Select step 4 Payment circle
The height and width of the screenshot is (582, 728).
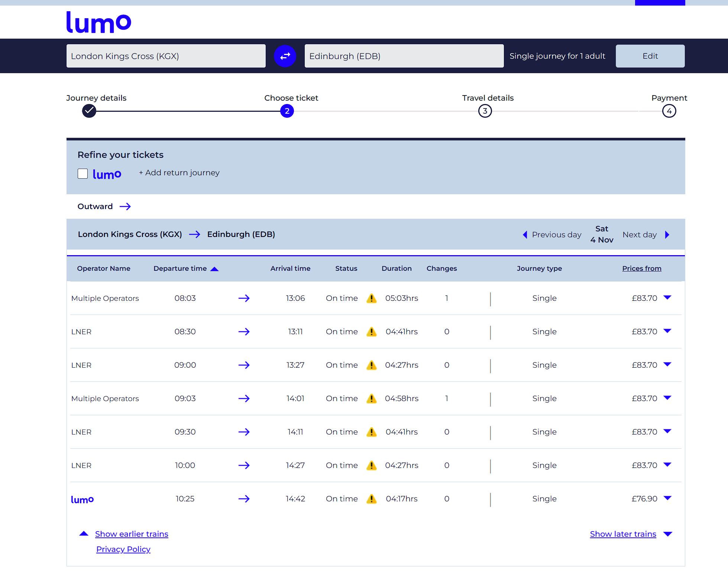pos(669,111)
